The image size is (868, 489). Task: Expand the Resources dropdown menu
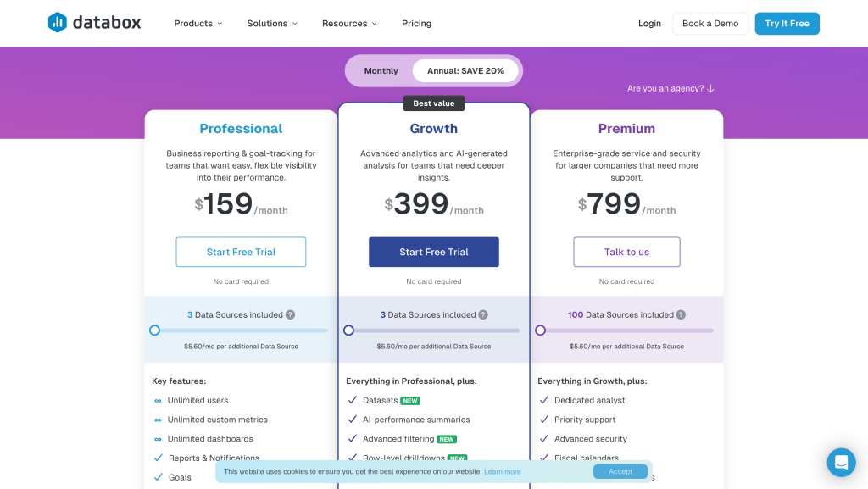[349, 24]
